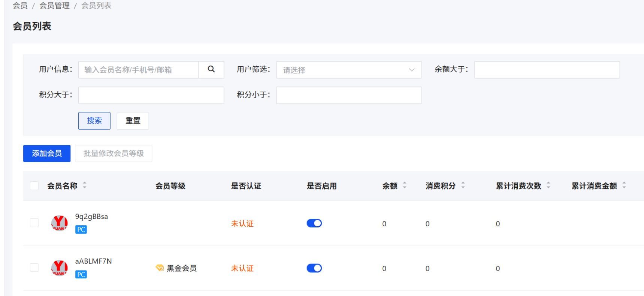Click the 重置 button
This screenshot has height=296, width=644.
pyautogui.click(x=133, y=121)
